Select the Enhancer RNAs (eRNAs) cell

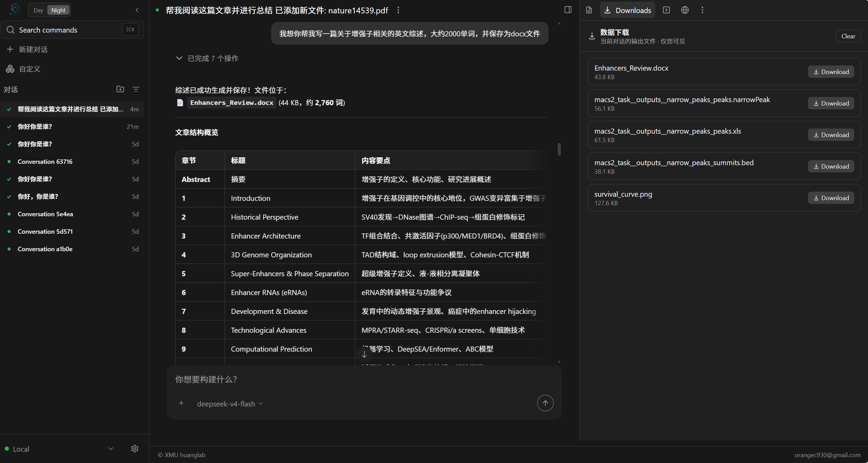point(290,292)
